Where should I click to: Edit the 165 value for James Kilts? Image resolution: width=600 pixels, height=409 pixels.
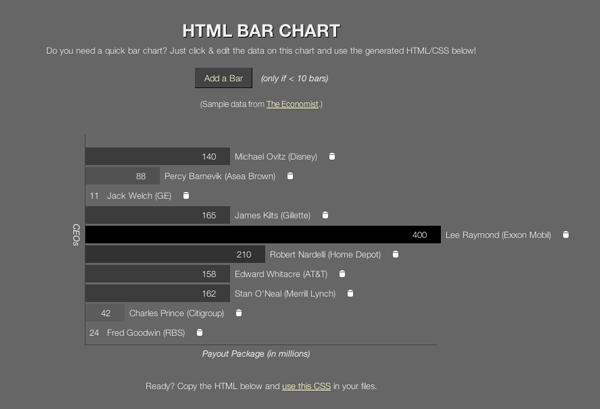click(x=209, y=215)
